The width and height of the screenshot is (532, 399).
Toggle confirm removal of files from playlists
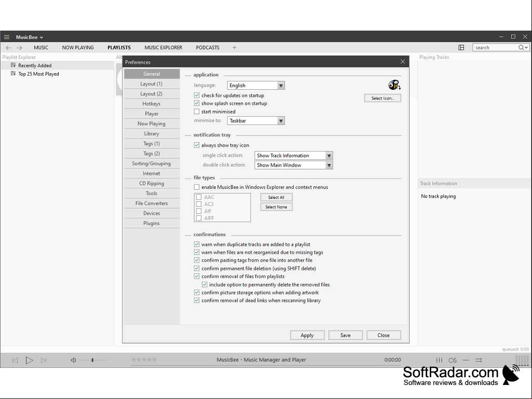(x=196, y=276)
